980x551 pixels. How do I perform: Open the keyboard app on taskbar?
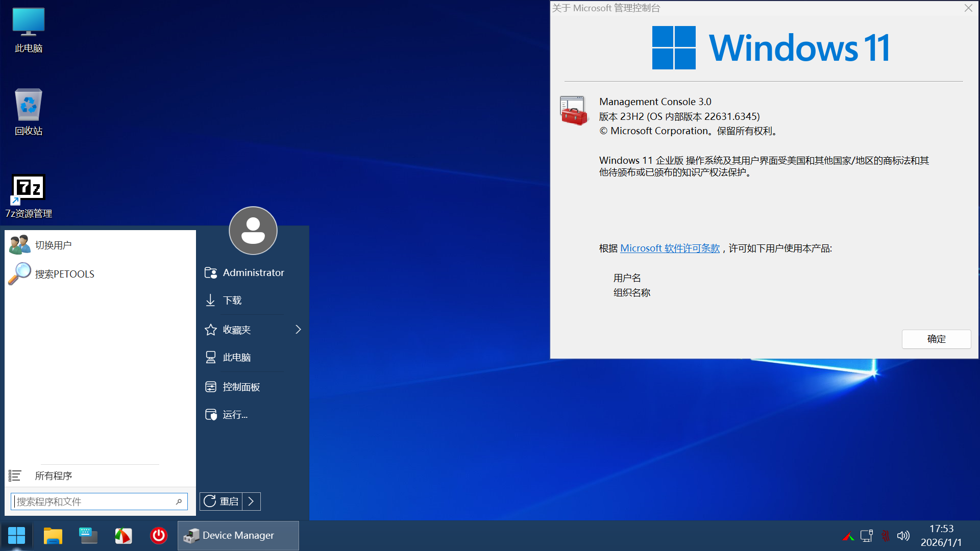tap(88, 535)
